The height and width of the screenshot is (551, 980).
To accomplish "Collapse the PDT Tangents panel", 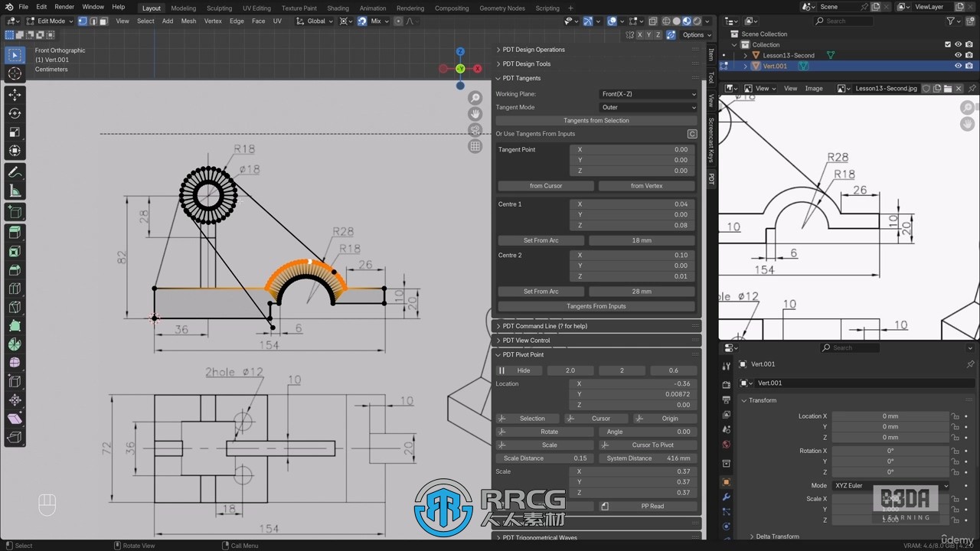I will [x=521, y=78].
